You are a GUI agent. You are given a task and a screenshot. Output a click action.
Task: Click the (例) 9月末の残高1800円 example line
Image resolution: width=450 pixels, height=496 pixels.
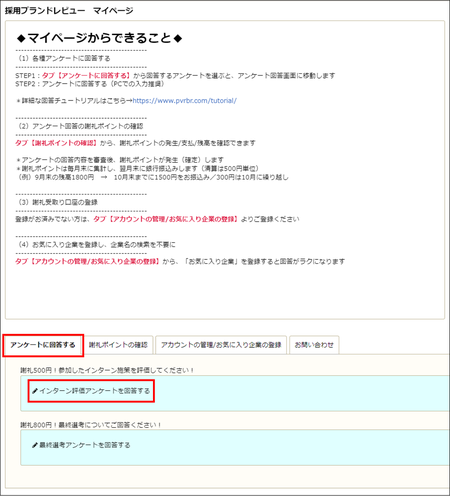tap(153, 177)
